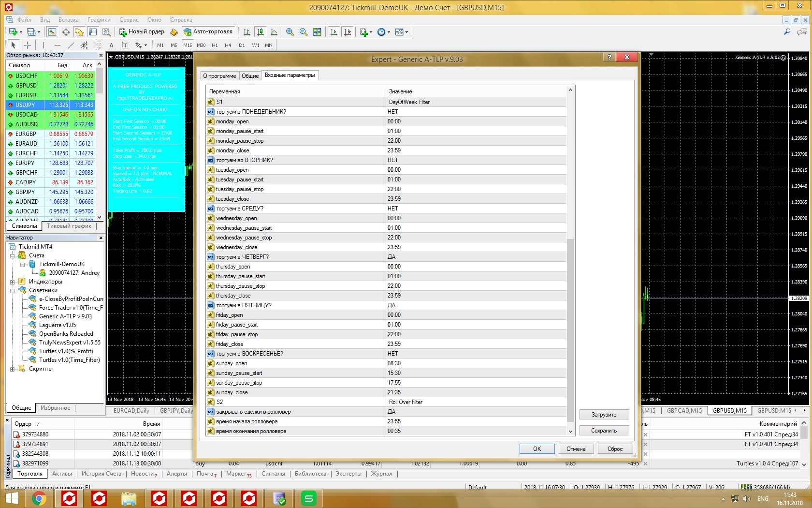Open the Графики menu
812x508 pixels.
(x=99, y=20)
